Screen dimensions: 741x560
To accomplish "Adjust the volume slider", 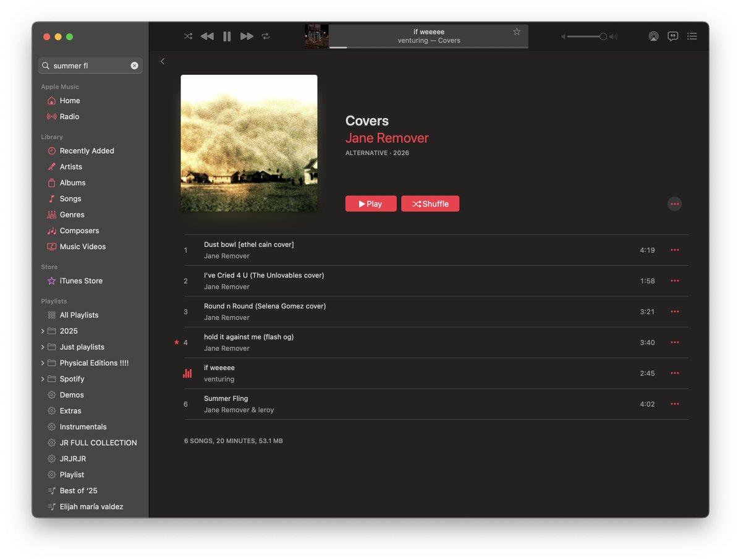I will [587, 36].
